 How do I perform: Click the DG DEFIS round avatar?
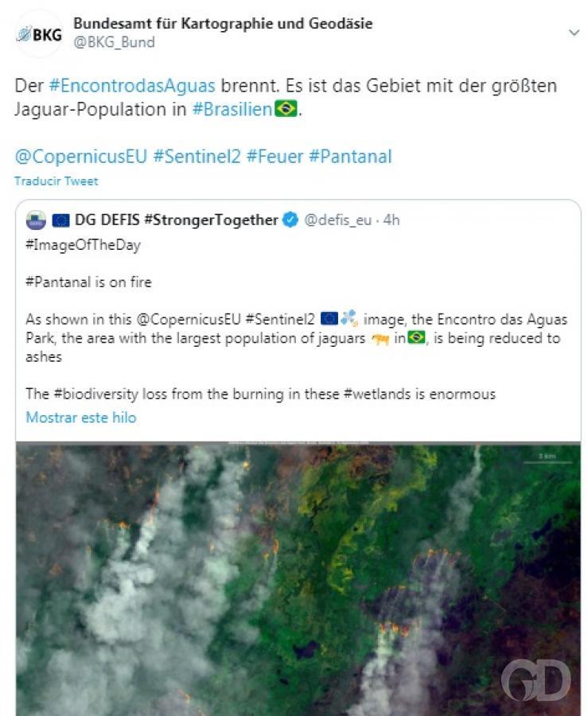point(36,220)
